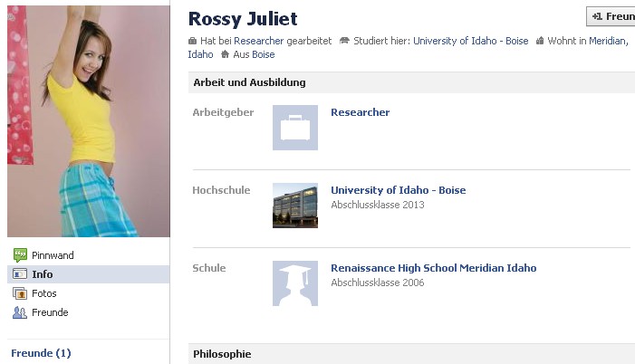635x364 pixels.
Task: Click the small briefcase icon near Hat bei
Action: [x=192, y=41]
